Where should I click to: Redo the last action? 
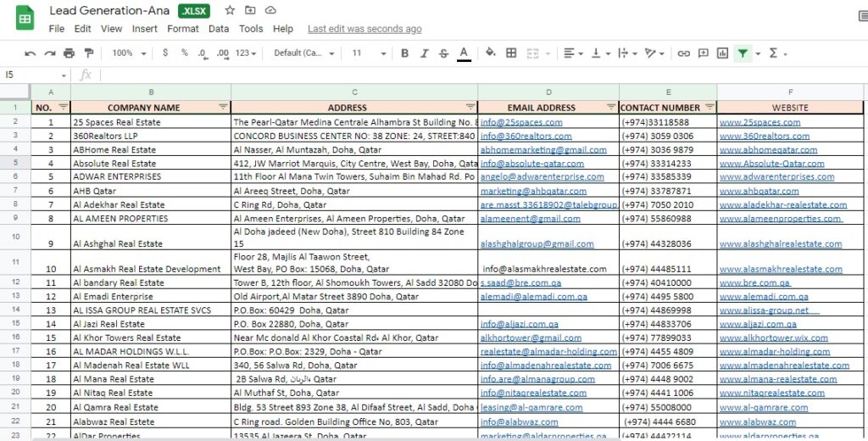50,53
